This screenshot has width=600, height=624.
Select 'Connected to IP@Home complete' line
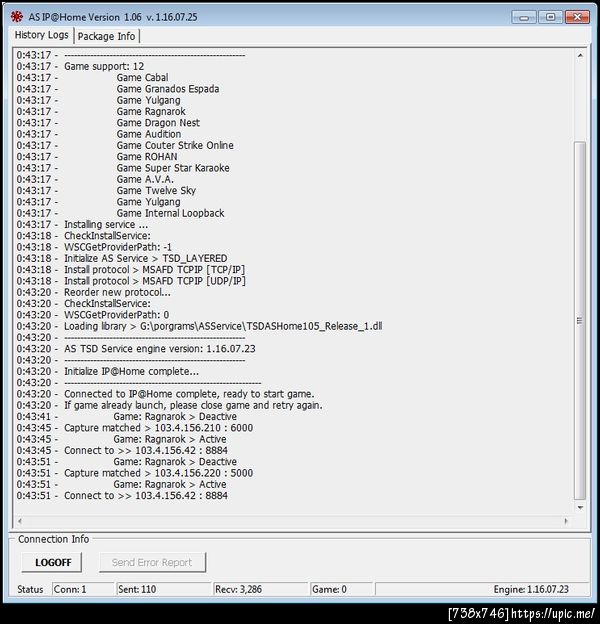click(x=165, y=394)
